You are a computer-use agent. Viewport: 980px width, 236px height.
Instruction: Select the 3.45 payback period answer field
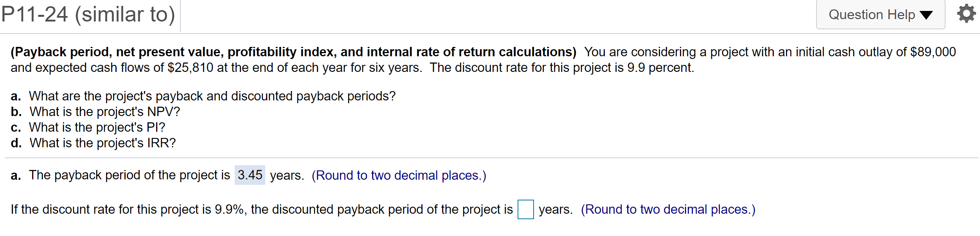pyautogui.click(x=250, y=175)
